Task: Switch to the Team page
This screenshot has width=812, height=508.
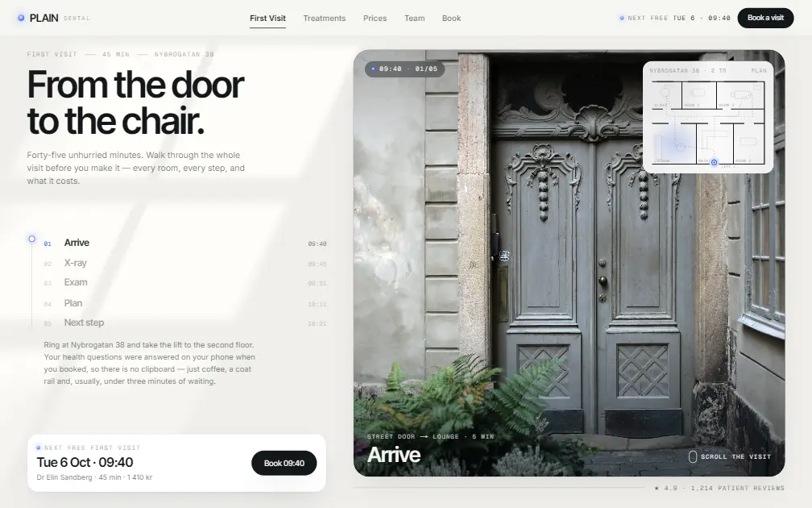Action: (x=414, y=18)
